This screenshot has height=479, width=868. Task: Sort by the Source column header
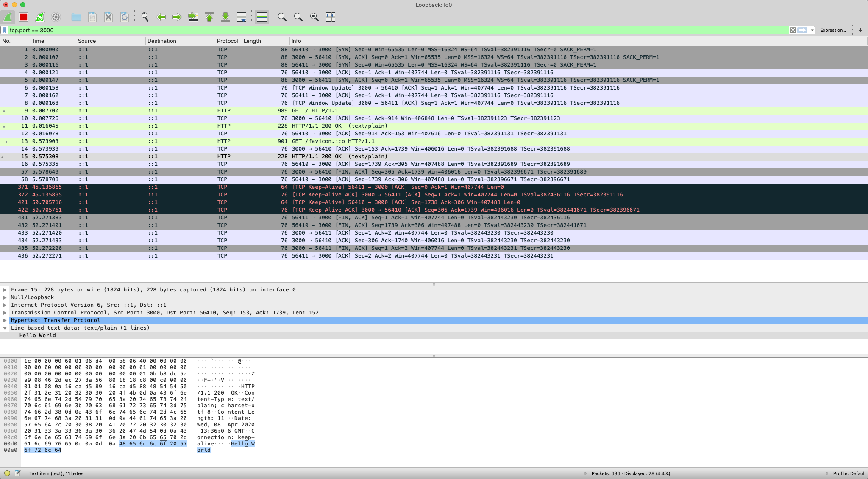111,41
